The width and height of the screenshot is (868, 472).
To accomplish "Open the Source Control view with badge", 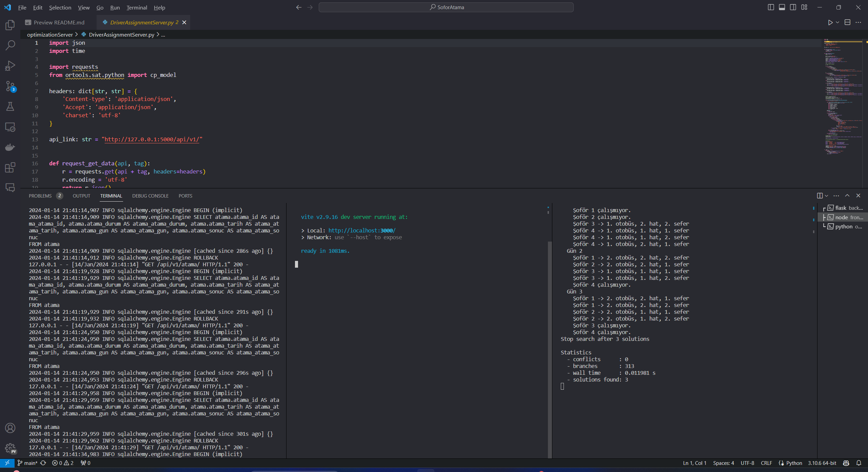I will 10,86.
